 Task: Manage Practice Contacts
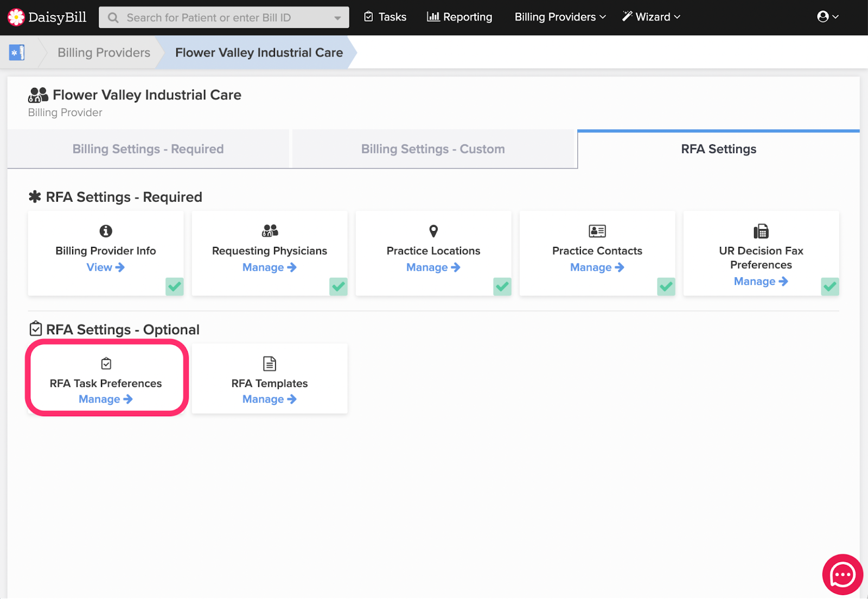597,267
